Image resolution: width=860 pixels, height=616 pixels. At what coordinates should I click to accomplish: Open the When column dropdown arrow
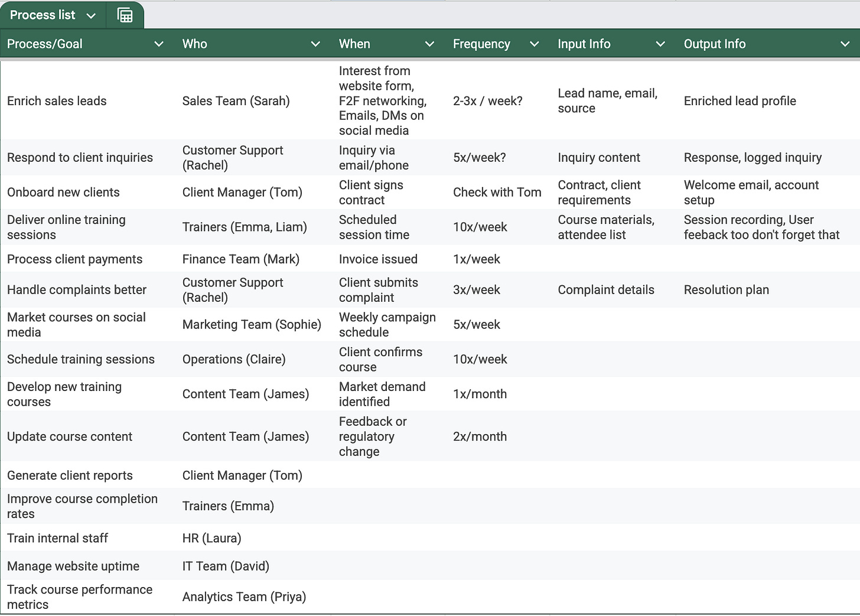pyautogui.click(x=429, y=44)
